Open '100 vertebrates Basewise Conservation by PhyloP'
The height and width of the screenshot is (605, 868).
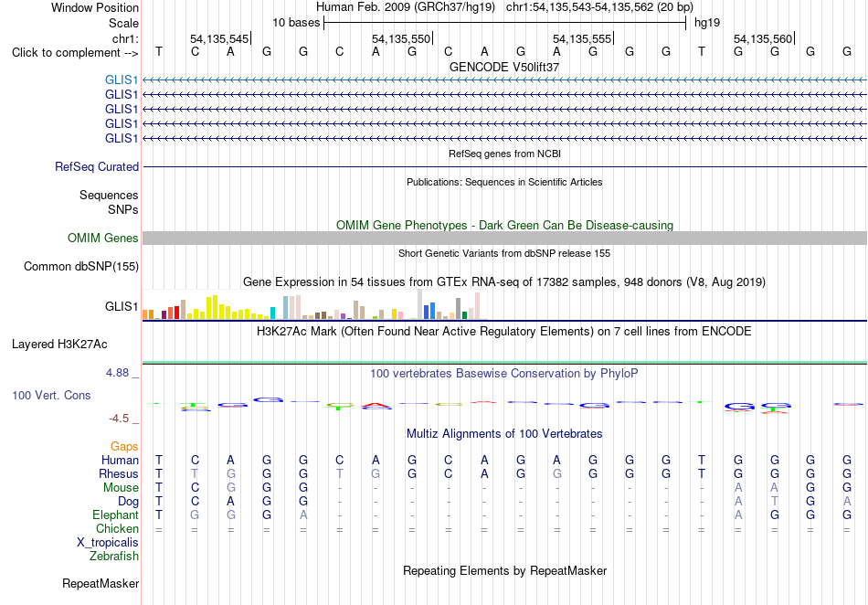click(x=504, y=374)
